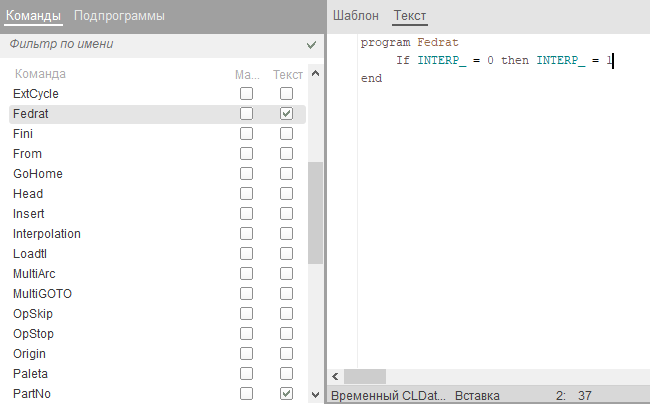Activate the Команды tab
650x404 pixels.
tap(34, 16)
